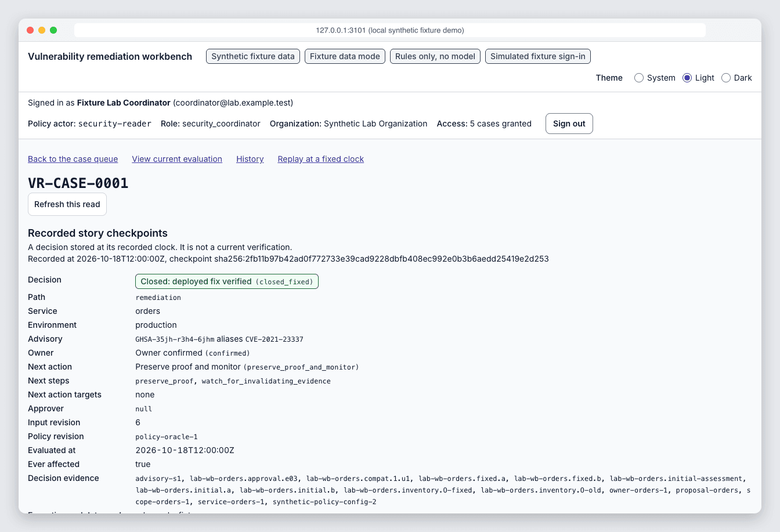Open Replay at a fixed clock link
The height and width of the screenshot is (532, 780).
click(x=321, y=159)
